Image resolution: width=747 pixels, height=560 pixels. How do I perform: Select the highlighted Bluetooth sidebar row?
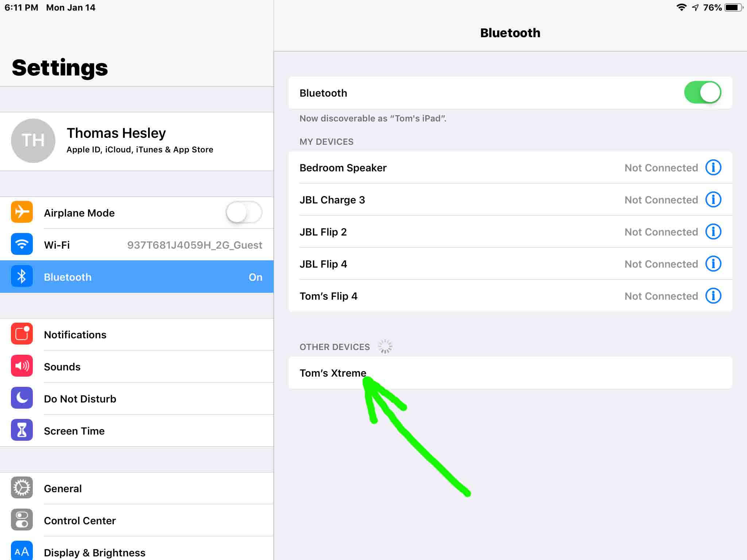click(137, 277)
